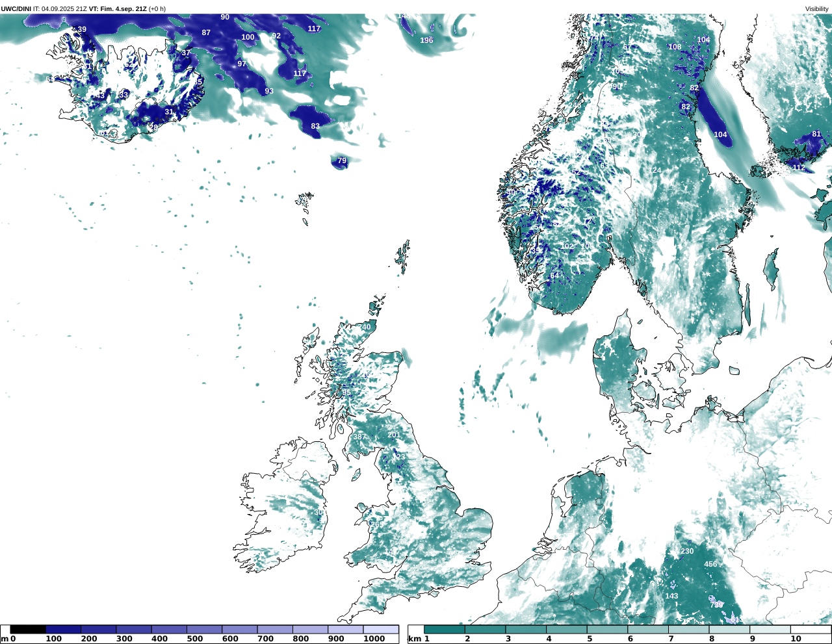Click the '108' value over northern Sweden
This screenshot has width=832, height=644.
[x=675, y=47]
